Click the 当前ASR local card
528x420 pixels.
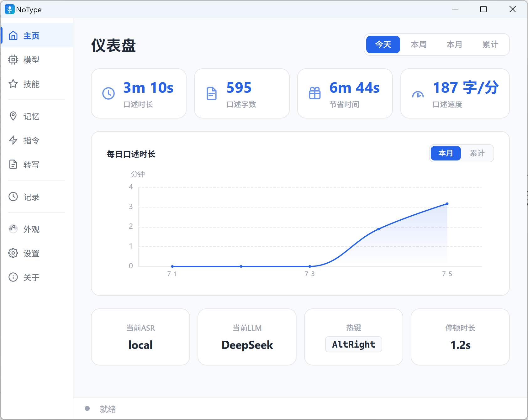(x=140, y=337)
